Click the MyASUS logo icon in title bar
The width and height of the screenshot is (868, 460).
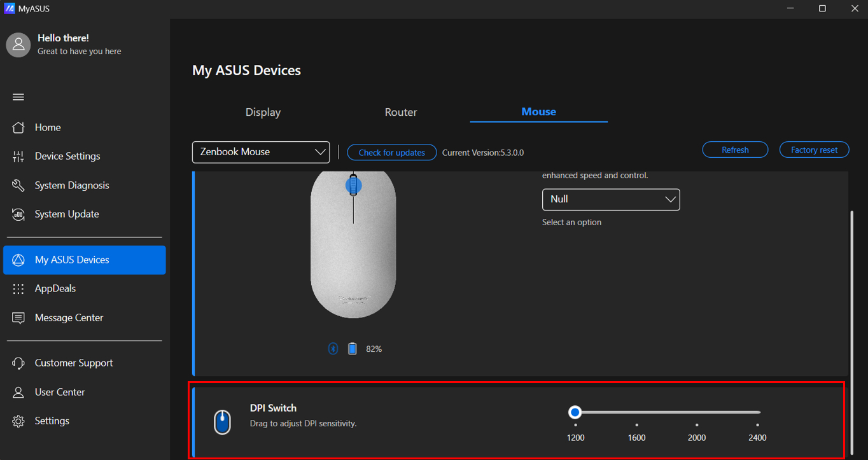click(10, 9)
